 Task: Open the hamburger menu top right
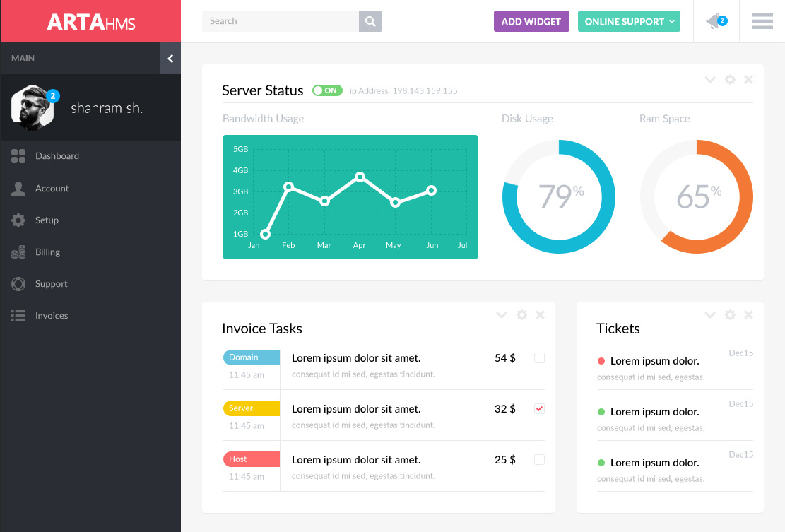pos(762,21)
